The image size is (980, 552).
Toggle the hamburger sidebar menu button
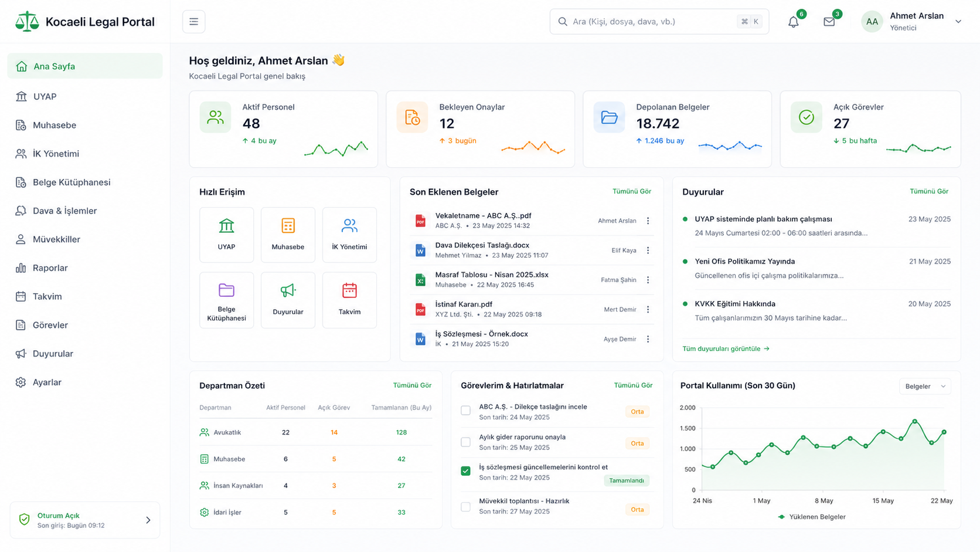coord(193,22)
